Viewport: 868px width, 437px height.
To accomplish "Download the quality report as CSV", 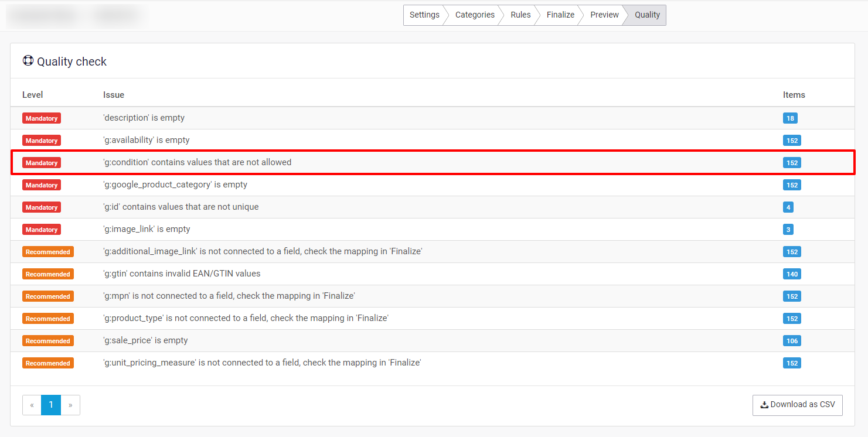I will click(x=797, y=405).
